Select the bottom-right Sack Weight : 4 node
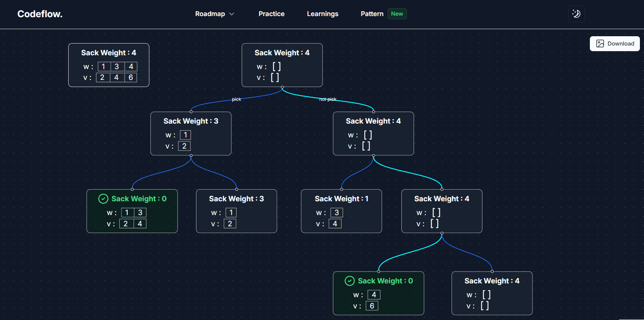The image size is (644, 320). point(492,293)
